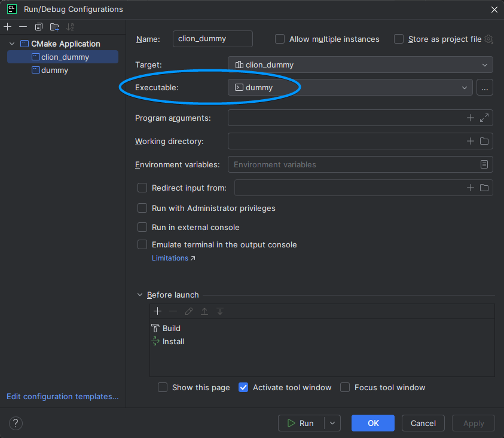The width and height of the screenshot is (504, 438).
Task: Select the dummy configuration in the tree
Action: [x=54, y=70]
